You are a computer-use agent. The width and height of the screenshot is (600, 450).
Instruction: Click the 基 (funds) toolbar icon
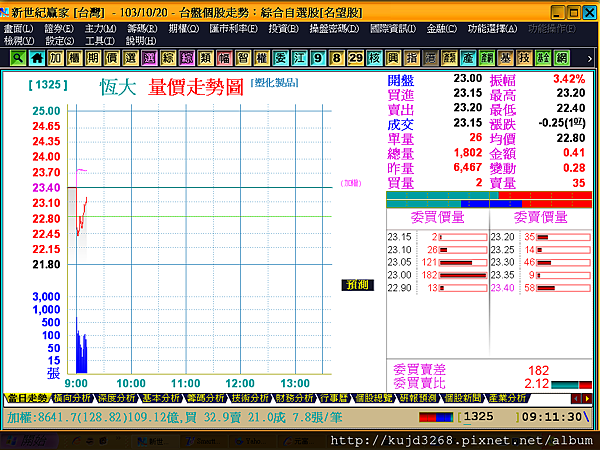[x=505, y=58]
